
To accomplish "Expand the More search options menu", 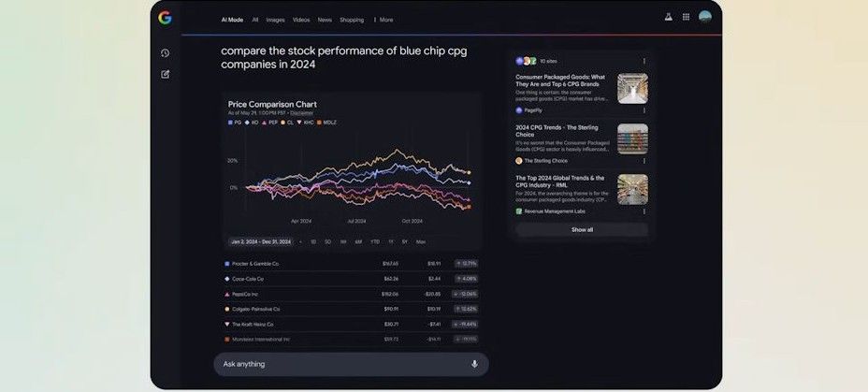I will 383,20.
